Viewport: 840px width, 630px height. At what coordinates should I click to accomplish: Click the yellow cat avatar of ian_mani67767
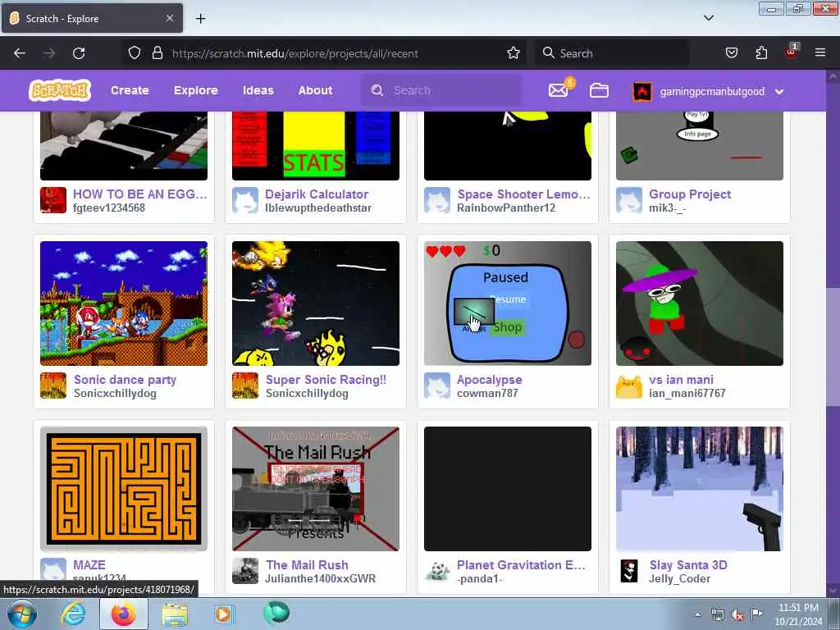pyautogui.click(x=629, y=386)
